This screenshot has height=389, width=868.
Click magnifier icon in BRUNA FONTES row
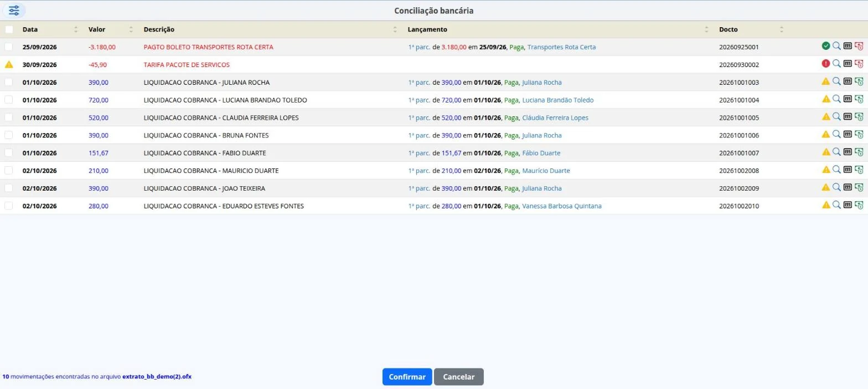(836, 135)
